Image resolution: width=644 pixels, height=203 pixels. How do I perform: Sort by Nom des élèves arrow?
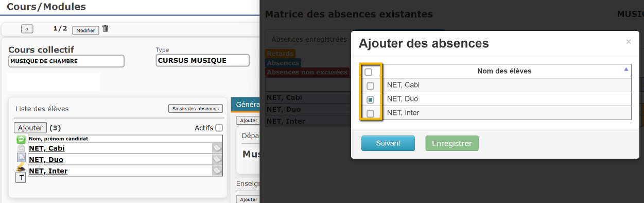tap(626, 69)
